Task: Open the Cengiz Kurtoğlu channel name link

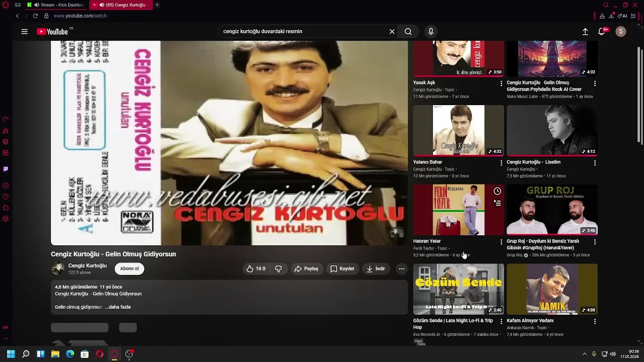Action: point(88,266)
